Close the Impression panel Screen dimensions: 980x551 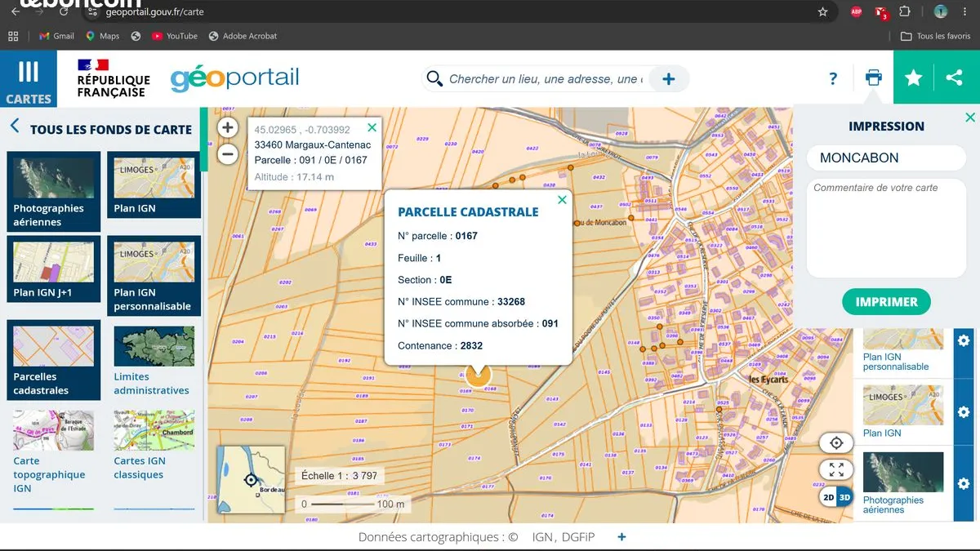click(970, 118)
